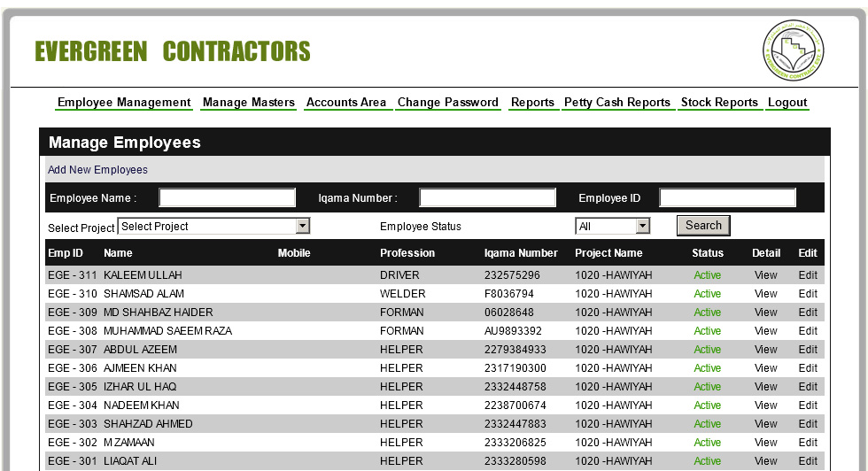View details for IZHAR UL HAQ

tap(765, 387)
